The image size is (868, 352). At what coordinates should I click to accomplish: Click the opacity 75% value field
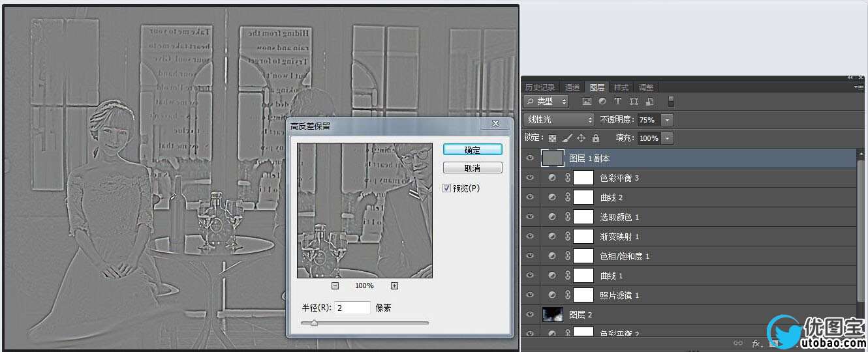click(x=649, y=120)
